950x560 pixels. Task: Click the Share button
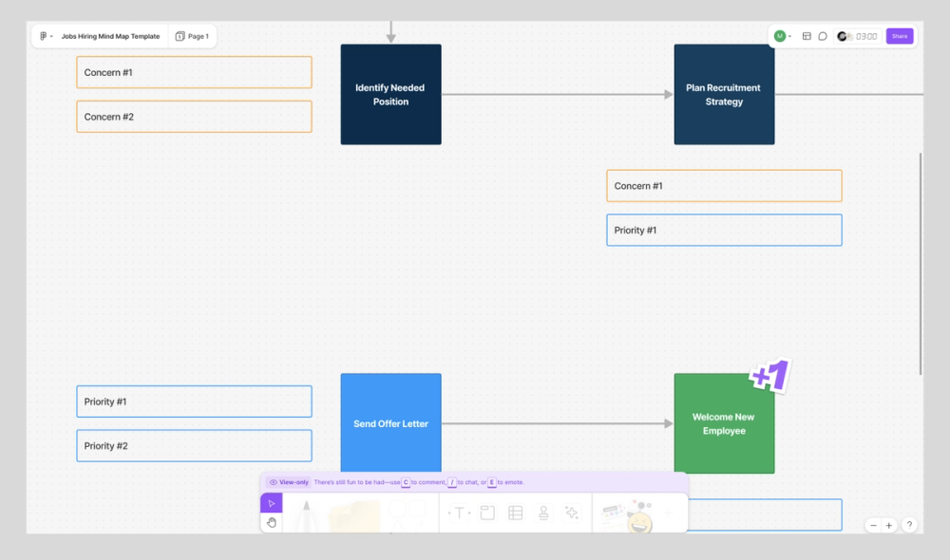[x=899, y=35]
